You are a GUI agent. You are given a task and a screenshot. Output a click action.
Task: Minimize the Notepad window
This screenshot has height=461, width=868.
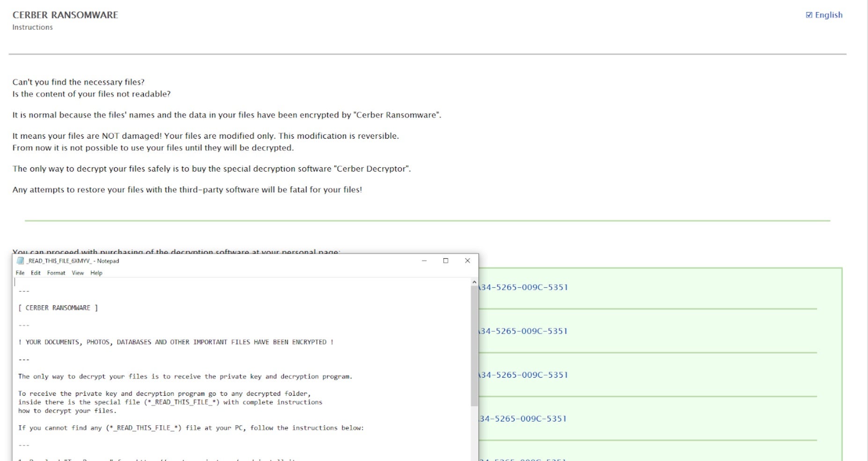[424, 261]
